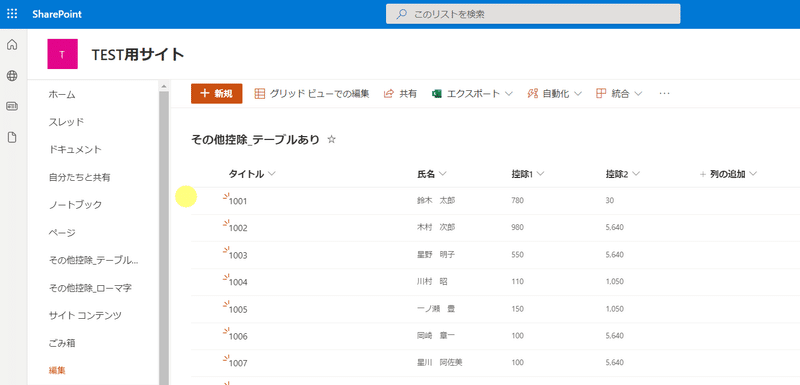Viewport: 800px width, 385px height.
Task: Click 控除2 value 30
Action: point(610,200)
